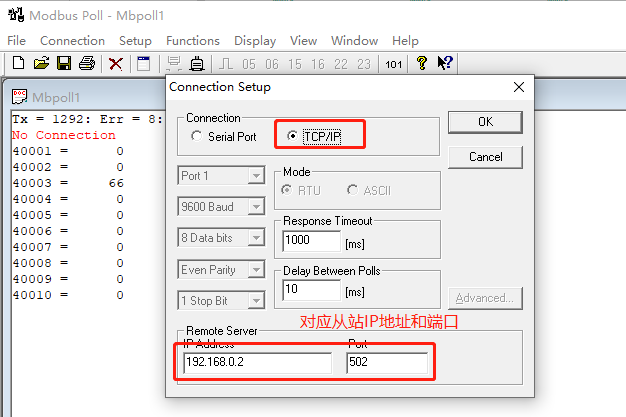Click the Mbpoll1 document window icon
Screen dimensions: 626x417
pyautogui.click(x=19, y=97)
